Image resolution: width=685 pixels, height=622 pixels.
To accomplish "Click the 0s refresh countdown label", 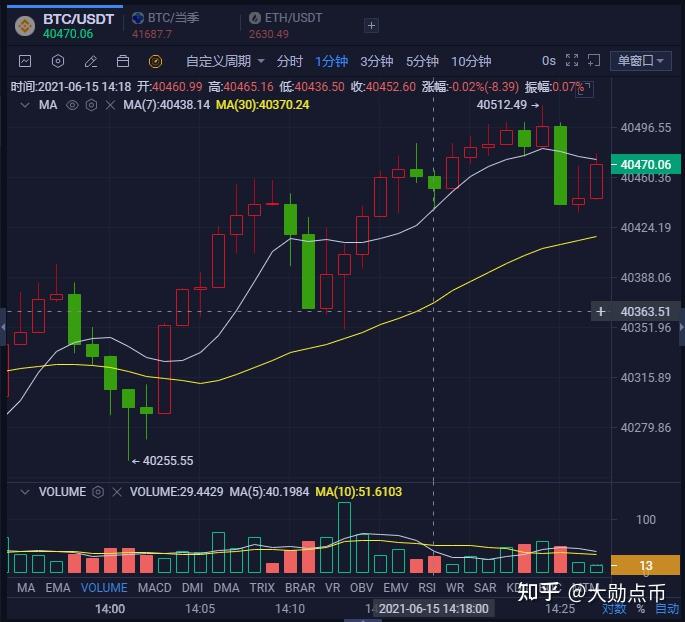I will [x=549, y=60].
